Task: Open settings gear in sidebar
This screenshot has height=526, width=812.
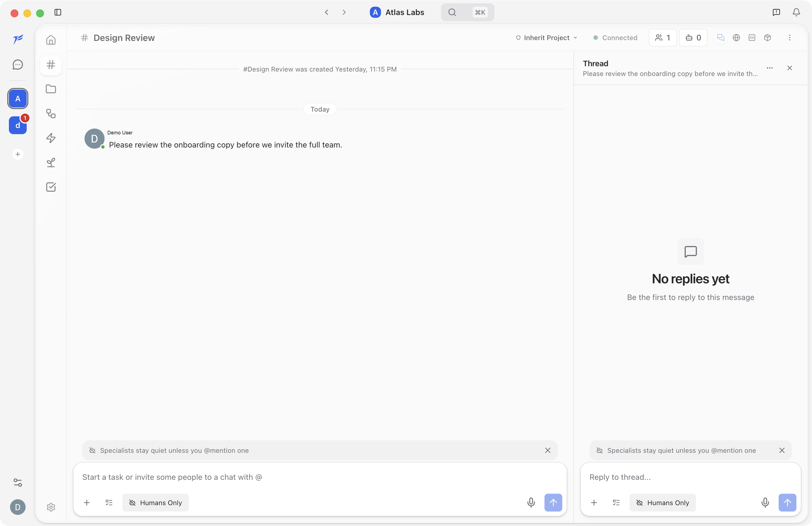Action: 51,507
